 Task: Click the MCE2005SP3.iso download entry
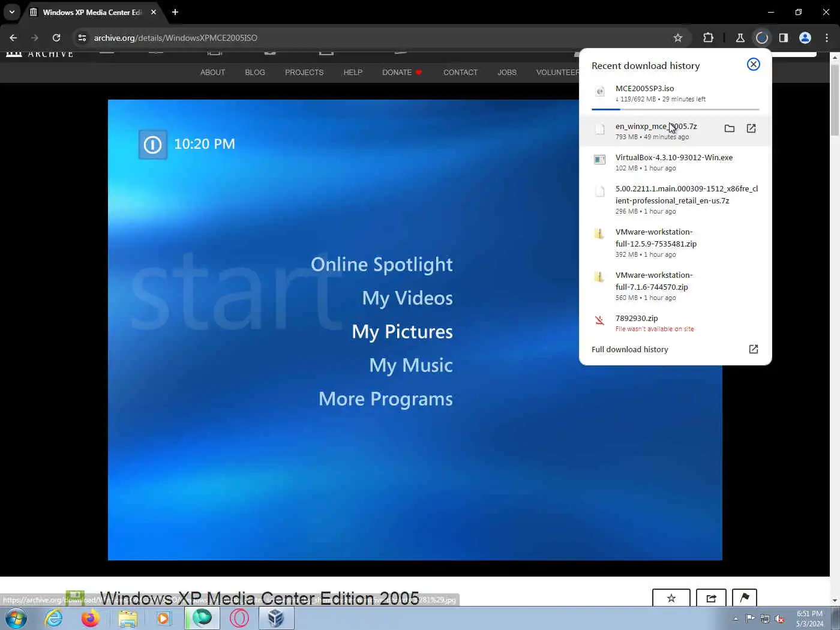tap(675, 94)
